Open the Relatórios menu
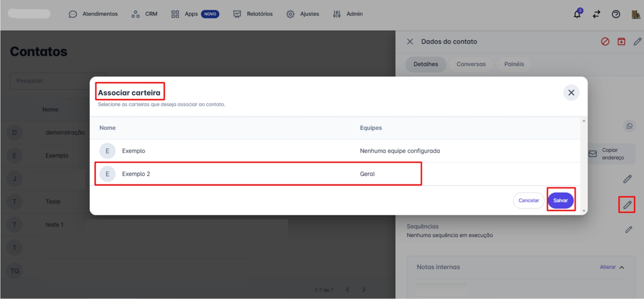 click(253, 14)
